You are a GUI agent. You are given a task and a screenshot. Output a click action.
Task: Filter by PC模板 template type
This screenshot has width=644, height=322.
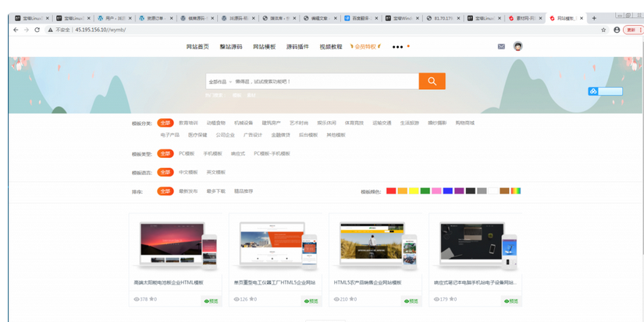pyautogui.click(x=187, y=153)
